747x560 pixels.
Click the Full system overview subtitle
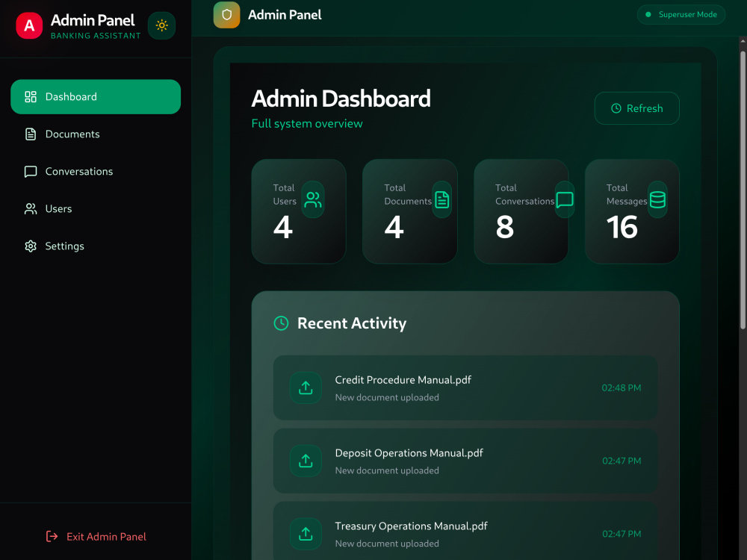coord(307,124)
